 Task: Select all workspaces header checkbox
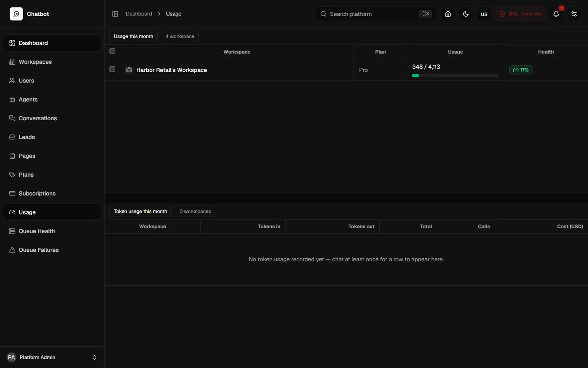coord(112,51)
